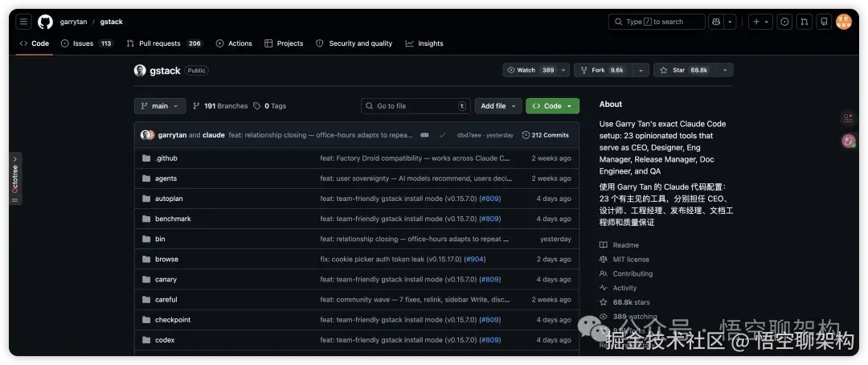Click the .github folder icon
This screenshot has width=868, height=365.
click(x=146, y=158)
